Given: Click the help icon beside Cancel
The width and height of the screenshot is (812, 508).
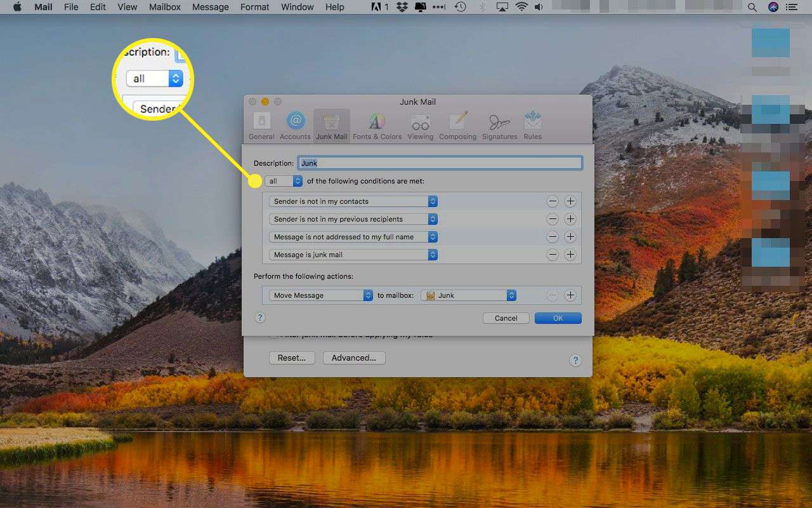Looking at the screenshot, I should [259, 317].
